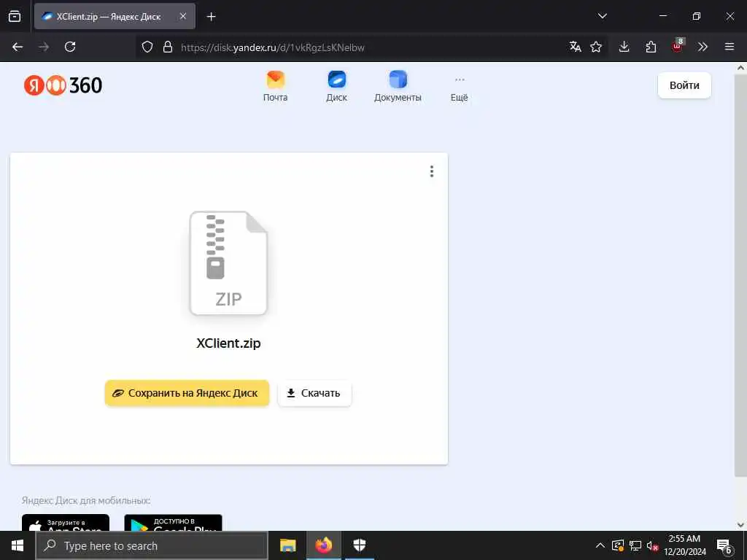Open the three-dot file options menu
This screenshot has width=747, height=560.
[432, 171]
